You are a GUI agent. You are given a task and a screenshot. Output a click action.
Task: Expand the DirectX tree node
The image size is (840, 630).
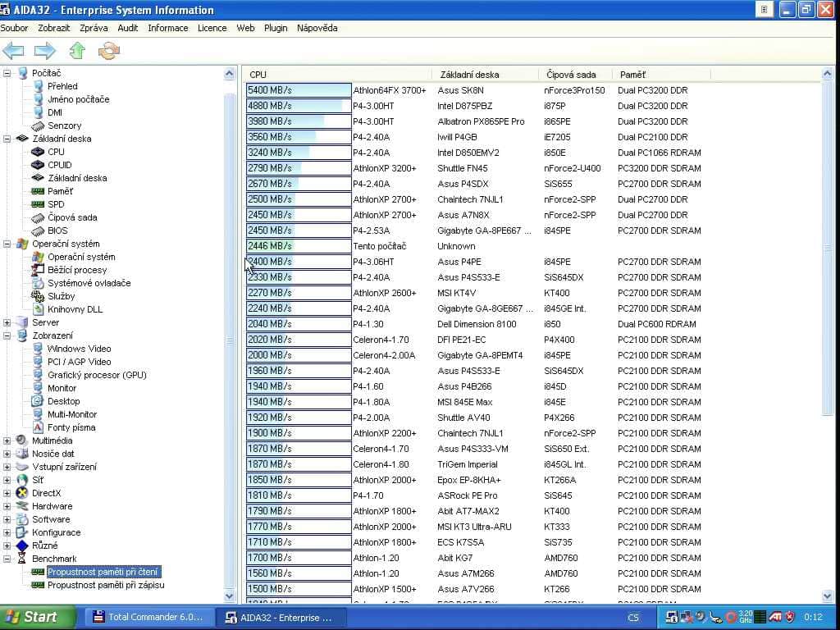point(7,493)
